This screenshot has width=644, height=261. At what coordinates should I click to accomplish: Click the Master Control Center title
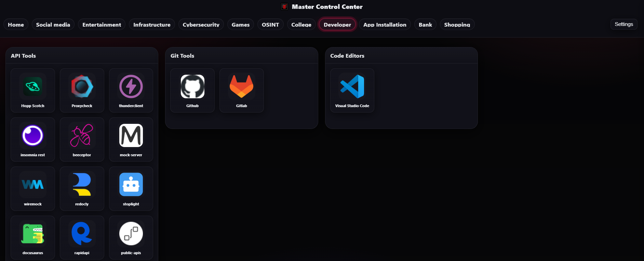pyautogui.click(x=327, y=6)
